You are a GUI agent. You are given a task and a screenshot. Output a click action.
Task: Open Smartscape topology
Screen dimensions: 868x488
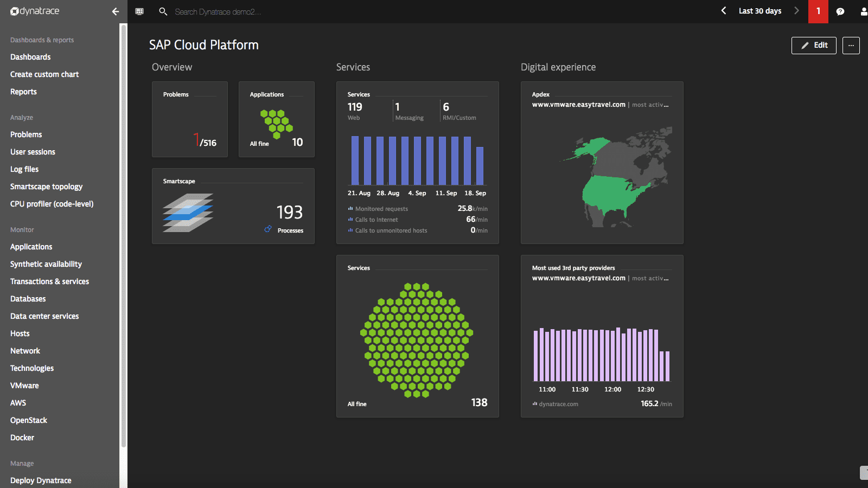pos(46,187)
